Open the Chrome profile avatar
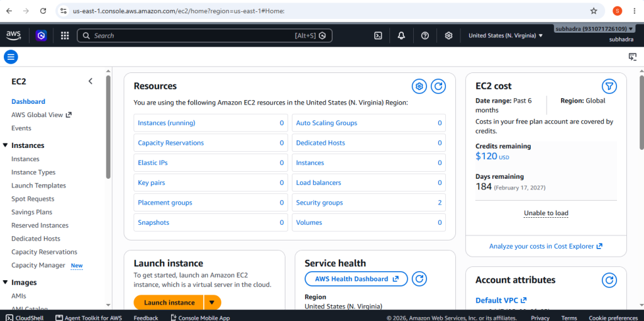Viewport: 644px width, 321px height. 618,11
